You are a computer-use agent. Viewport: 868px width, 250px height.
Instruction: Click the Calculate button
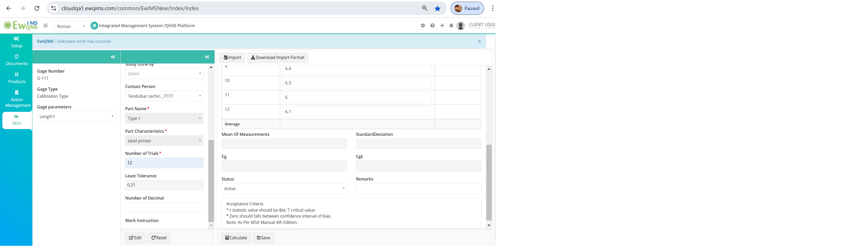point(236,238)
